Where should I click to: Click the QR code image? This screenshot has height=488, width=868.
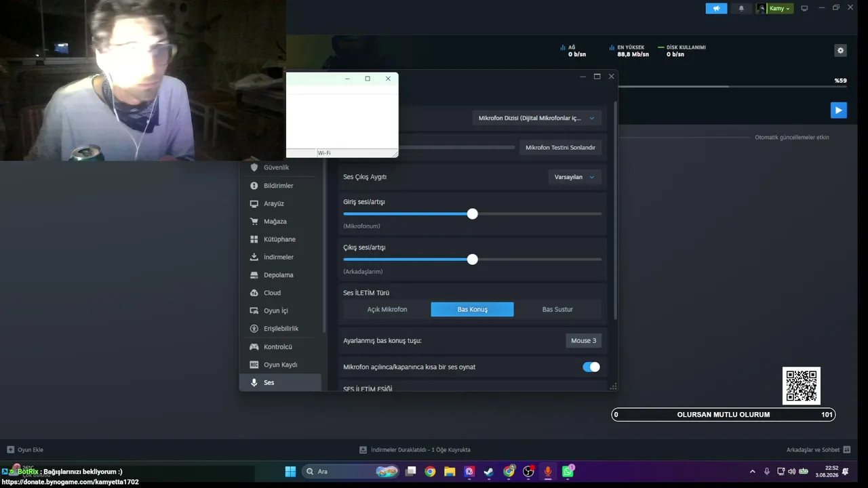click(802, 386)
